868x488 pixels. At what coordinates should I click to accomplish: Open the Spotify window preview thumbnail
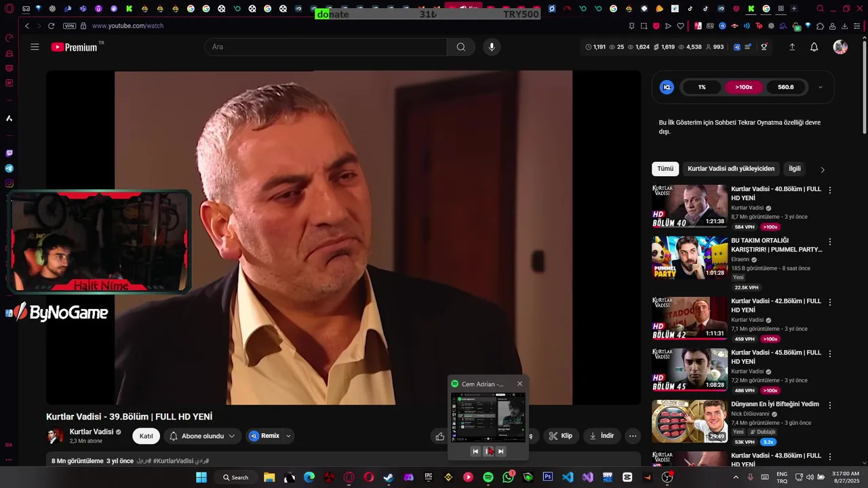pos(488,417)
